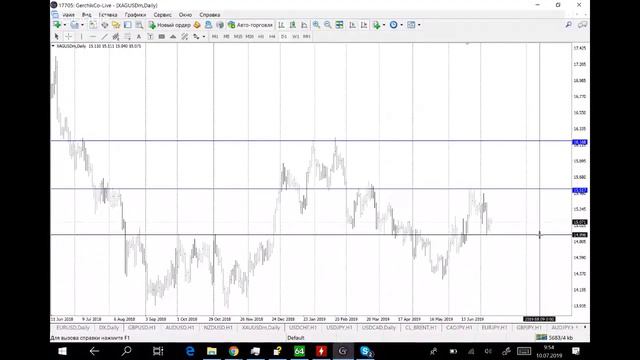
Task: Switch to H1 timeframe
Action: (261, 36)
